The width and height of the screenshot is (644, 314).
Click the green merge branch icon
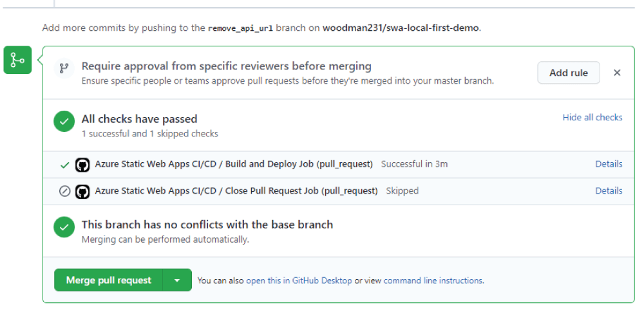point(17,60)
